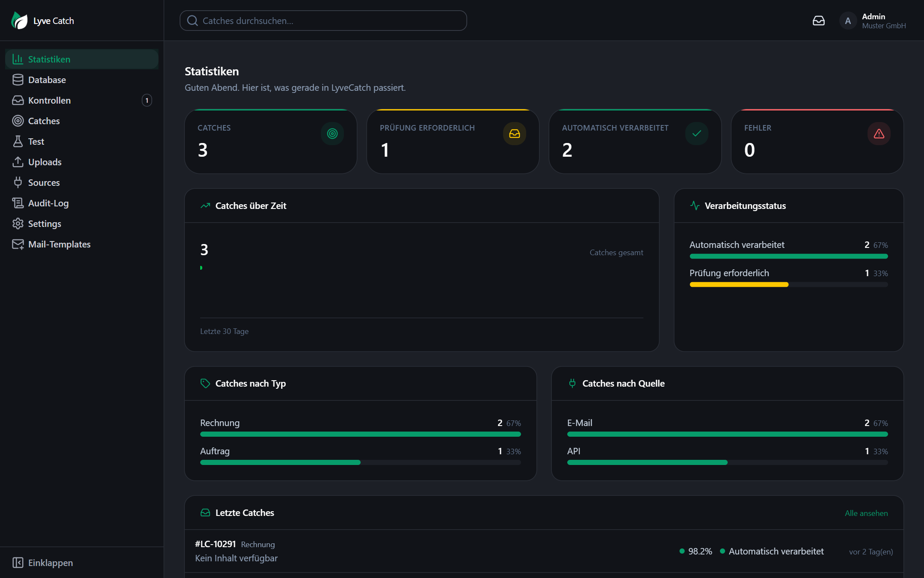Image resolution: width=924 pixels, height=578 pixels.
Task: Click the Admin avatar circle
Action: point(848,21)
